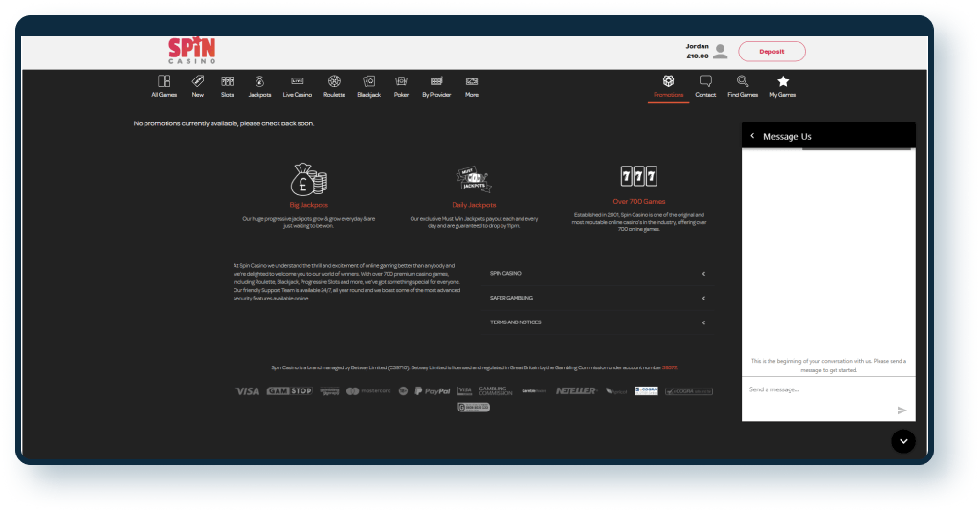Browse games By Provider

click(436, 86)
